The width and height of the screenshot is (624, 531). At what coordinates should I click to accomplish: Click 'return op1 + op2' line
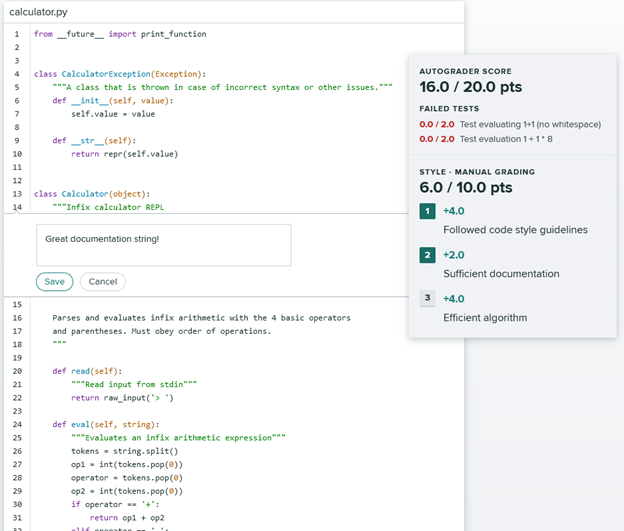pos(127,518)
